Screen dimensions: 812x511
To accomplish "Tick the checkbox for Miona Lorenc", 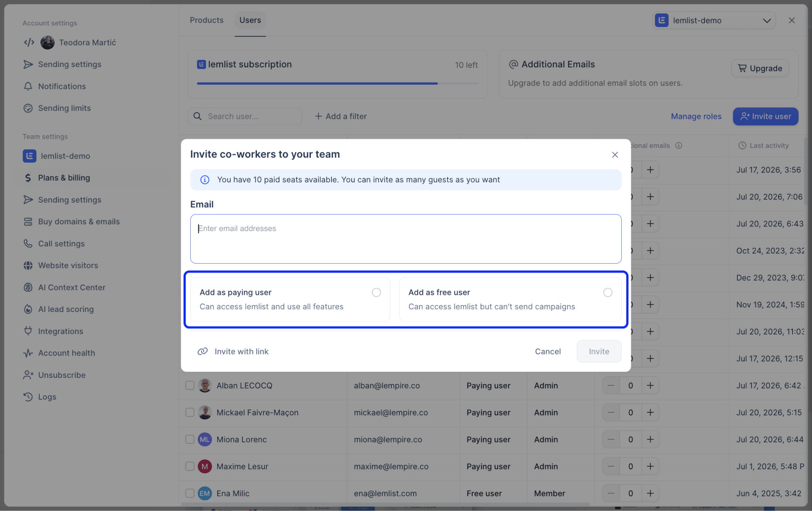I will [190, 440].
